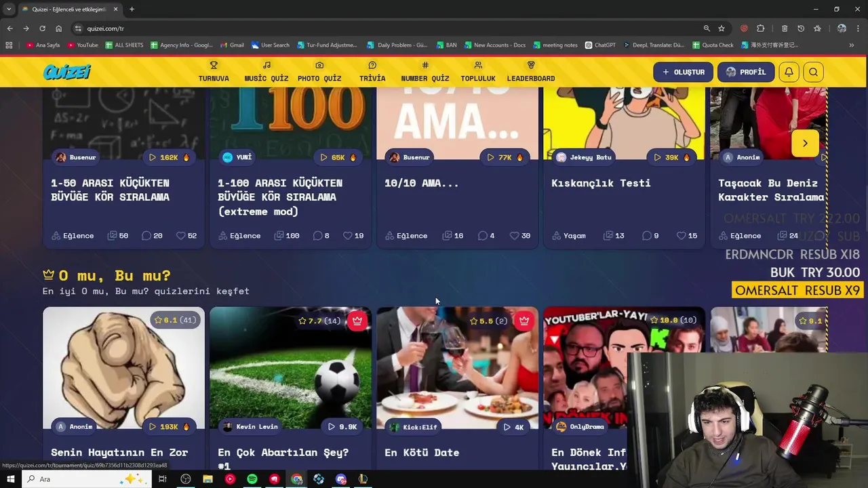Screen dimensions: 868x488
Task: Open the Quizei logo home link
Action: point(66,72)
